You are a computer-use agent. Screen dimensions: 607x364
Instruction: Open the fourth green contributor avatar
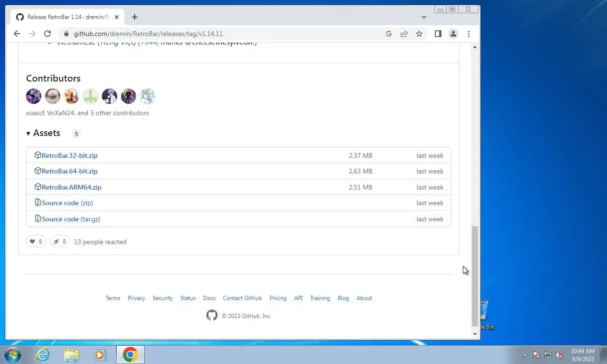coord(91,96)
